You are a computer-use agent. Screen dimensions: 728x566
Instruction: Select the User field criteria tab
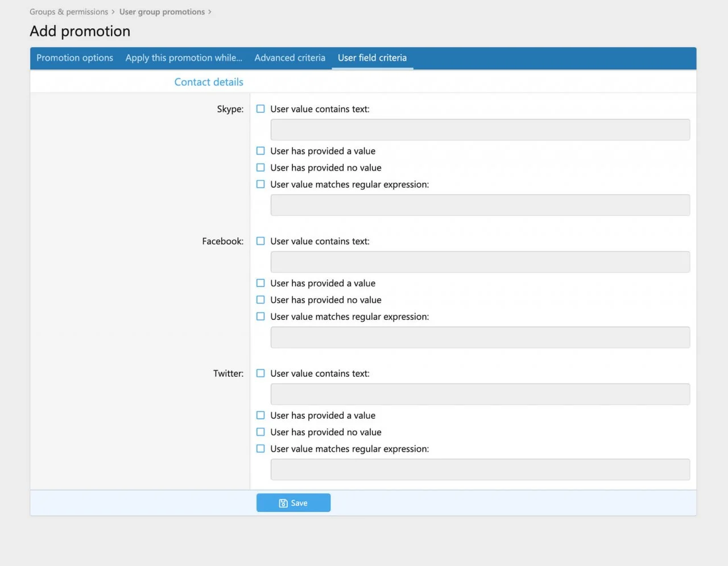click(372, 58)
